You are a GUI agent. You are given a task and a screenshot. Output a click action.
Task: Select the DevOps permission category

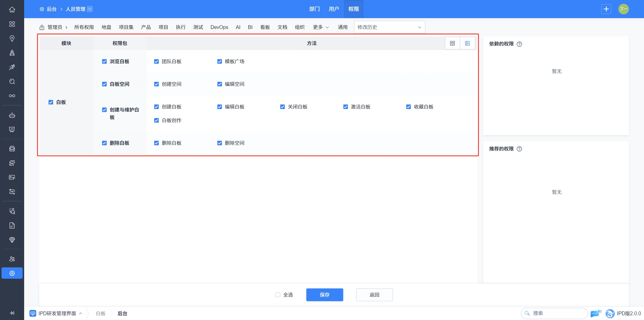(219, 27)
